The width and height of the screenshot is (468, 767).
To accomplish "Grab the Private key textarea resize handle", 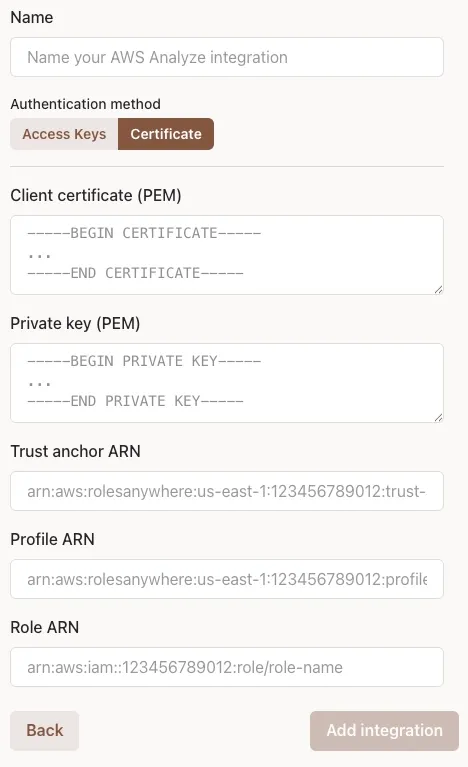I will (439, 418).
